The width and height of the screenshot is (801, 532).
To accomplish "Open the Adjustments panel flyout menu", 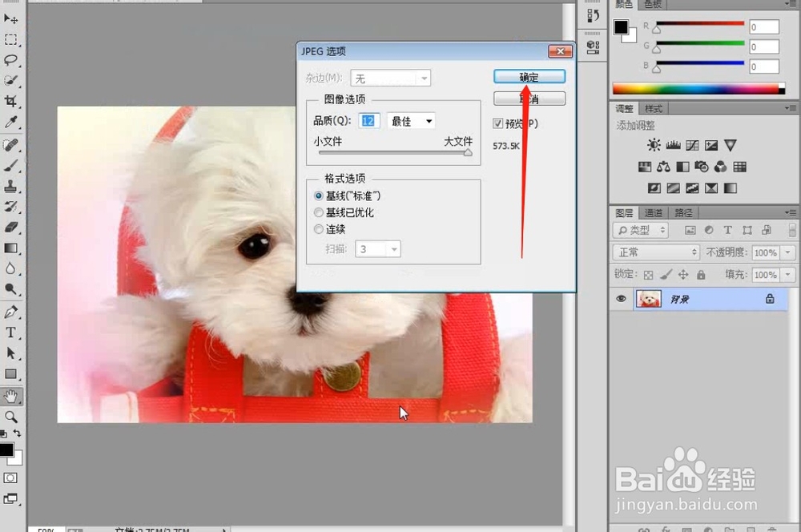I will (x=790, y=108).
